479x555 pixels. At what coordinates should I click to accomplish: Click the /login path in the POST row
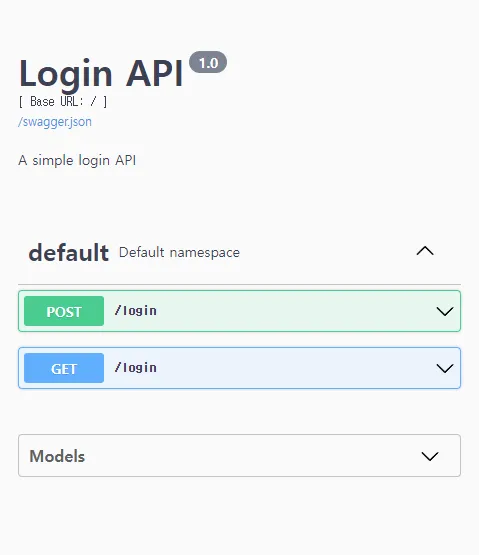[135, 311]
